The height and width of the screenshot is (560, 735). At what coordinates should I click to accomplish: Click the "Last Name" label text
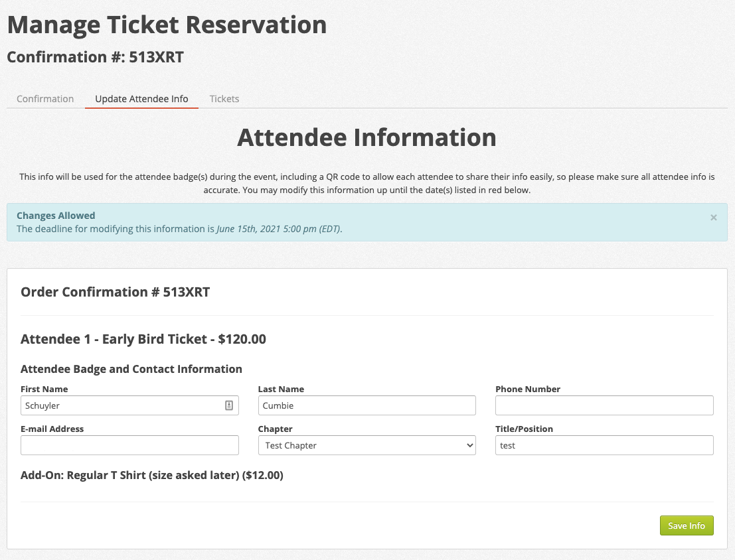click(x=281, y=389)
